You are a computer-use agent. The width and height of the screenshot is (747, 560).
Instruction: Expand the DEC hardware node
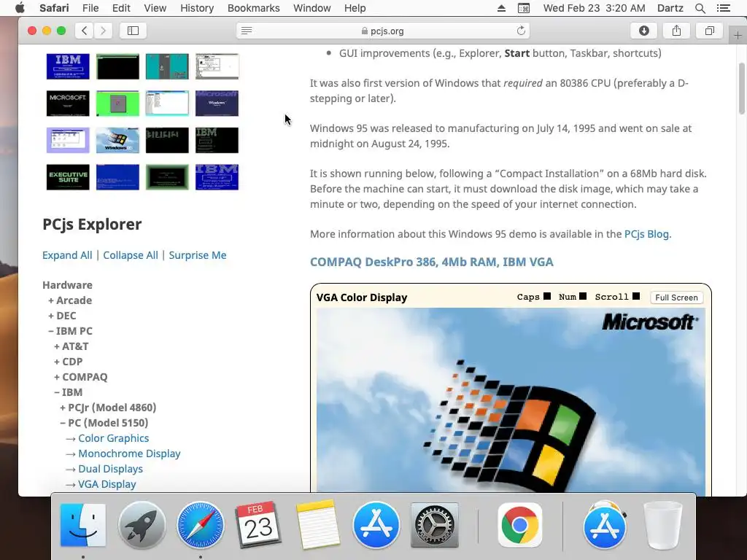point(62,316)
